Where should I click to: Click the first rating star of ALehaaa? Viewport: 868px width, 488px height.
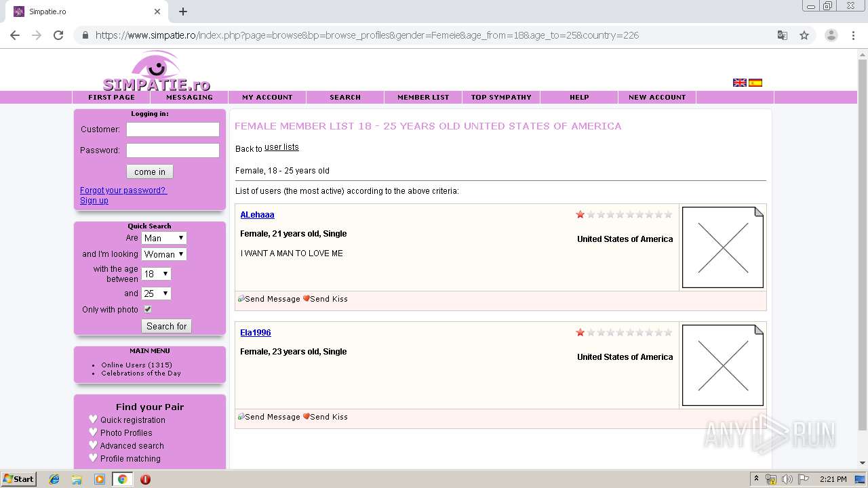[x=580, y=215]
